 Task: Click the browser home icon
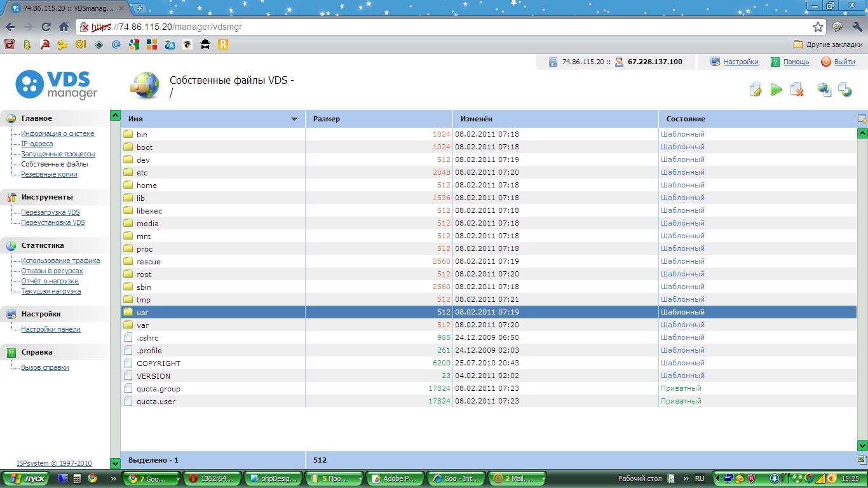click(64, 27)
